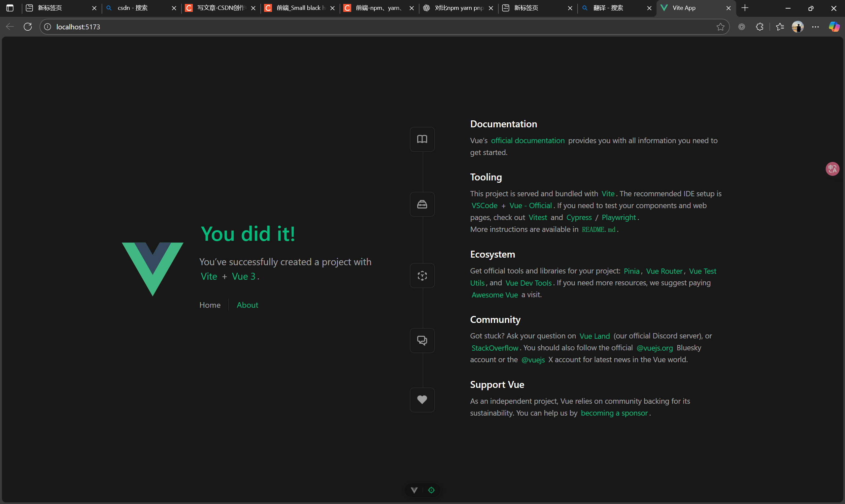The width and height of the screenshot is (845, 504).
Task: Click the Documentation book icon
Action: [x=422, y=139]
